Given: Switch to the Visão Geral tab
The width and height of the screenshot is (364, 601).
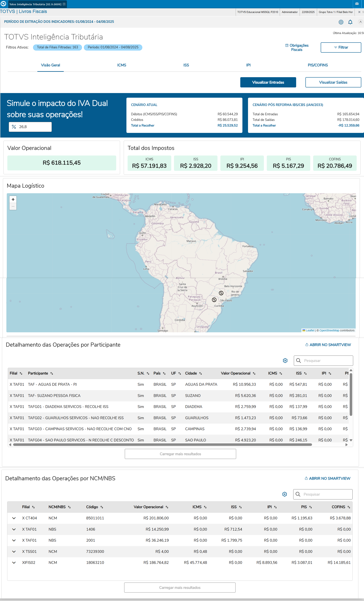Looking at the screenshot, I should (50, 65).
